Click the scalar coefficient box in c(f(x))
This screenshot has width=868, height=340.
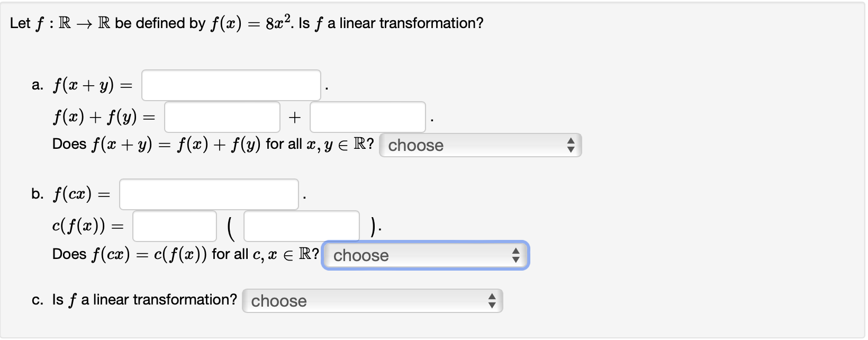coord(174,226)
